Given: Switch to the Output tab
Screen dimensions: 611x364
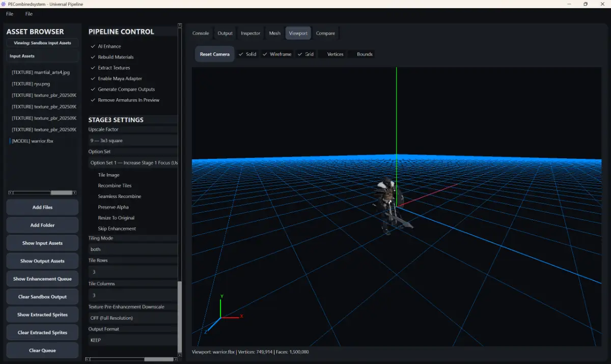Looking at the screenshot, I should (x=225, y=33).
